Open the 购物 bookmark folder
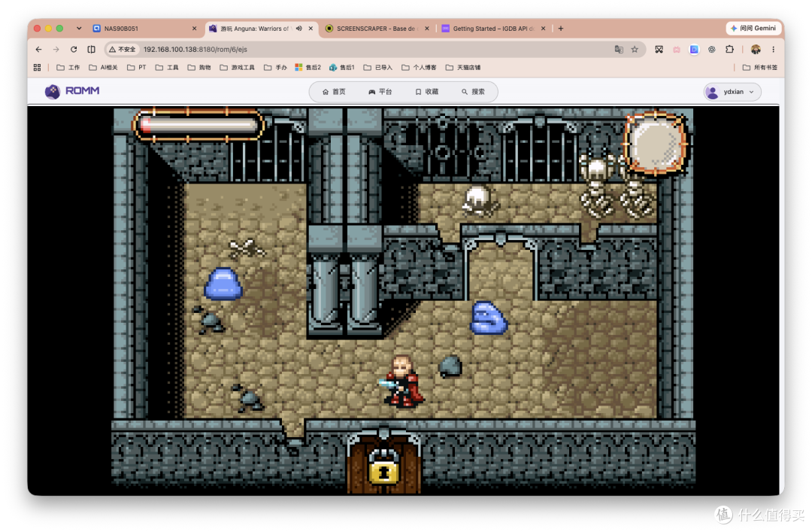 (x=198, y=68)
